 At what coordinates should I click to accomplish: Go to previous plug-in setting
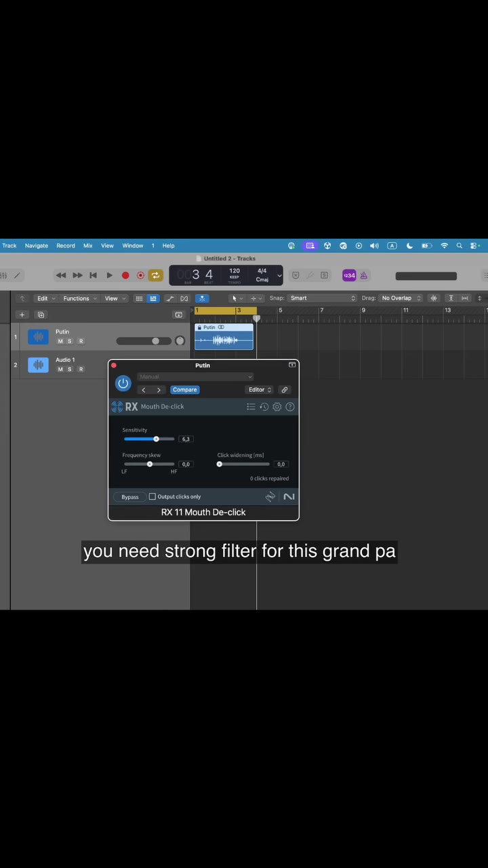pos(144,390)
